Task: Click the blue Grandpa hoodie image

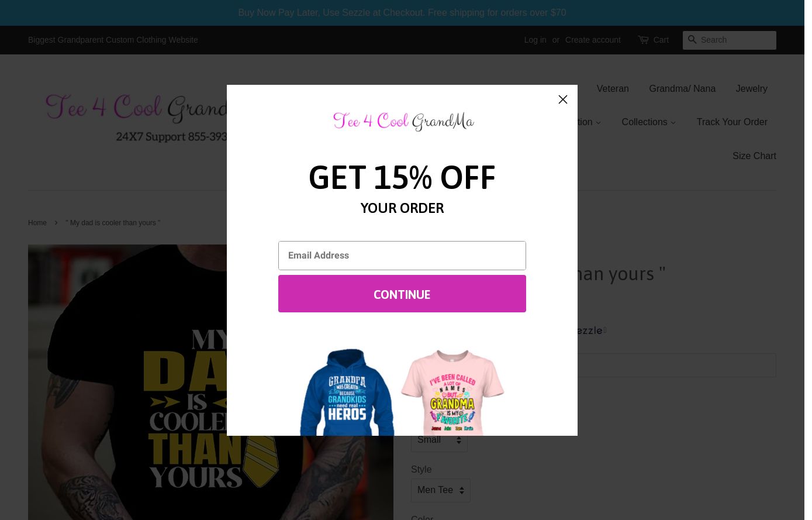Action: pos(347,392)
